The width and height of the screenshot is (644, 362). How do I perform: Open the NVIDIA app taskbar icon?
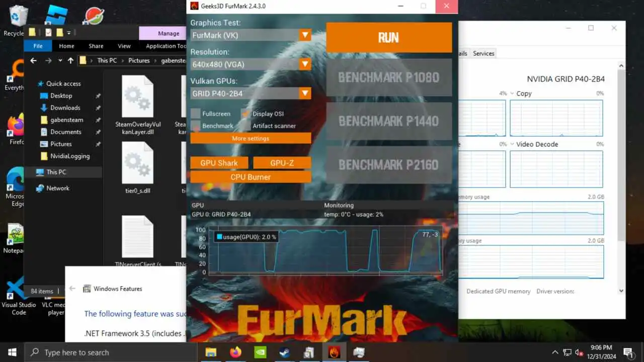click(260, 352)
